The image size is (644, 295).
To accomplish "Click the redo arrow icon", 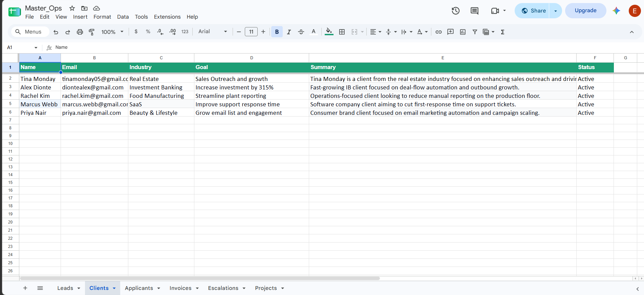I will [68, 32].
